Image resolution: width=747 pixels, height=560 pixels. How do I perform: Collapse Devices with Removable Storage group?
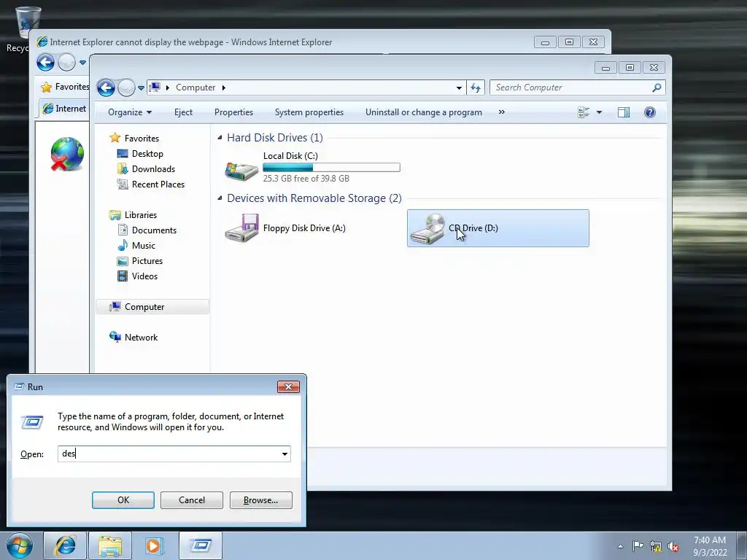pyautogui.click(x=220, y=198)
